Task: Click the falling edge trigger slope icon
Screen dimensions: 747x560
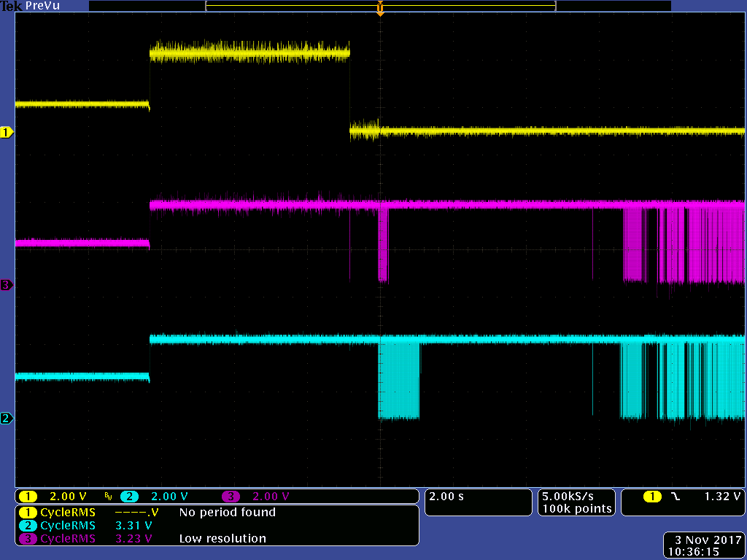Action: [x=675, y=497]
